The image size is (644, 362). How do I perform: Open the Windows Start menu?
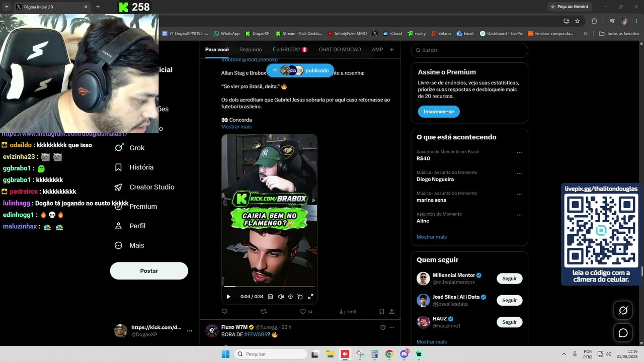pos(225,354)
